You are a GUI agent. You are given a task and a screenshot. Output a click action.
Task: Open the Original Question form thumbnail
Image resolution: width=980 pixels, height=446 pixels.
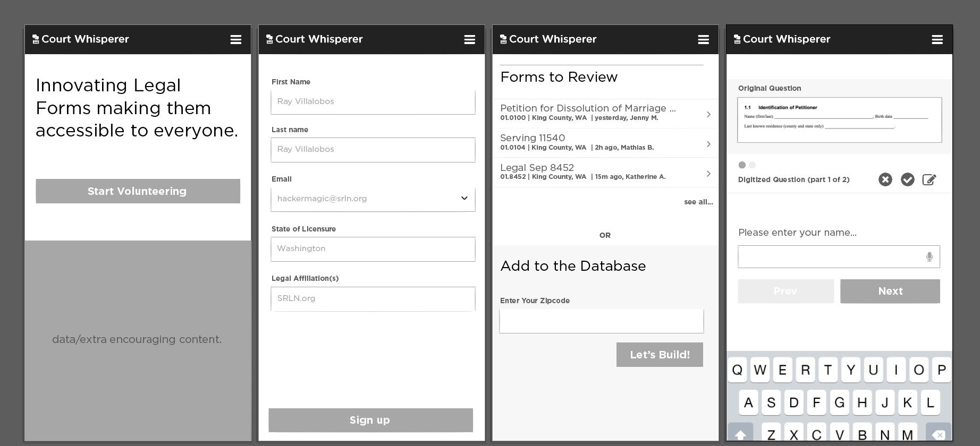click(x=839, y=120)
